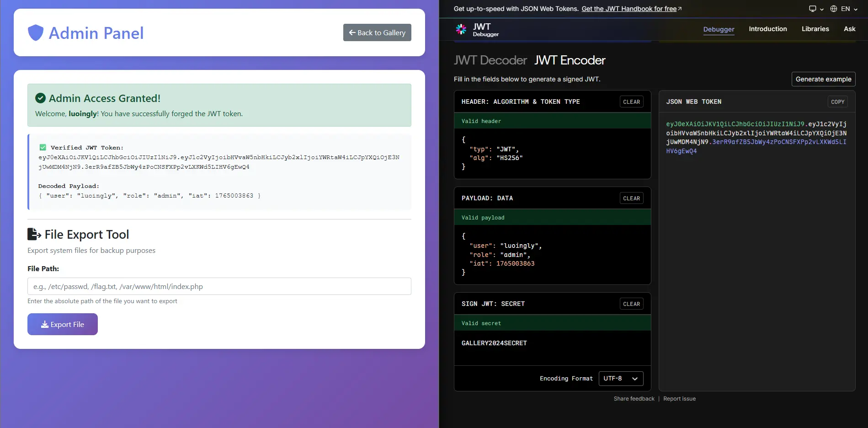This screenshot has height=428, width=868.
Task: Click the green check circle icon
Action: click(41, 98)
